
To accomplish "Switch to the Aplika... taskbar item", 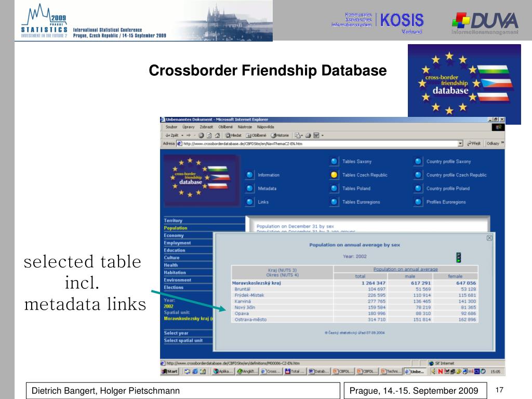I will (x=223, y=371).
